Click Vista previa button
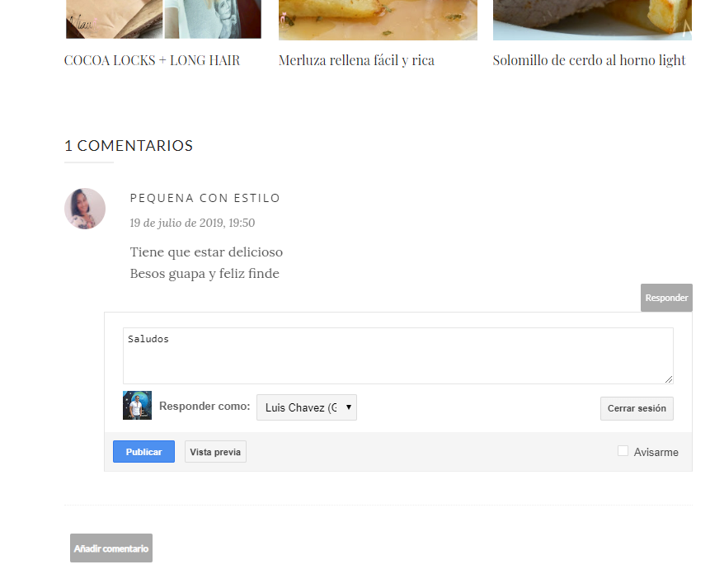Screen dimensions: 710x588 [x=215, y=452]
